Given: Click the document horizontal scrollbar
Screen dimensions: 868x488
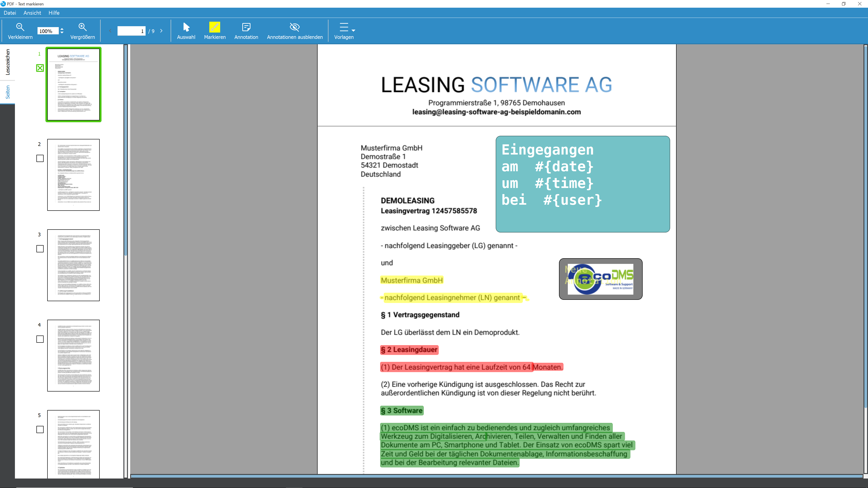Looking at the screenshot, I should point(497,476).
